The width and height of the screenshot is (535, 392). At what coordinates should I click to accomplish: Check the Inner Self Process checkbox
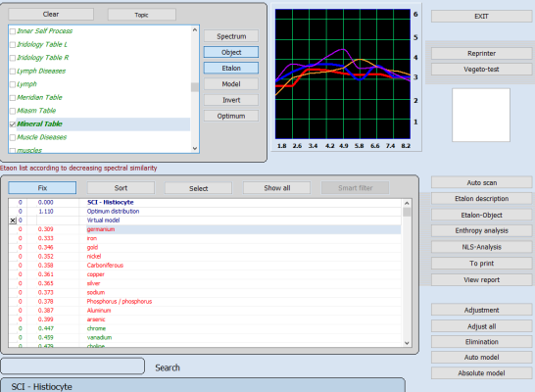[13, 31]
